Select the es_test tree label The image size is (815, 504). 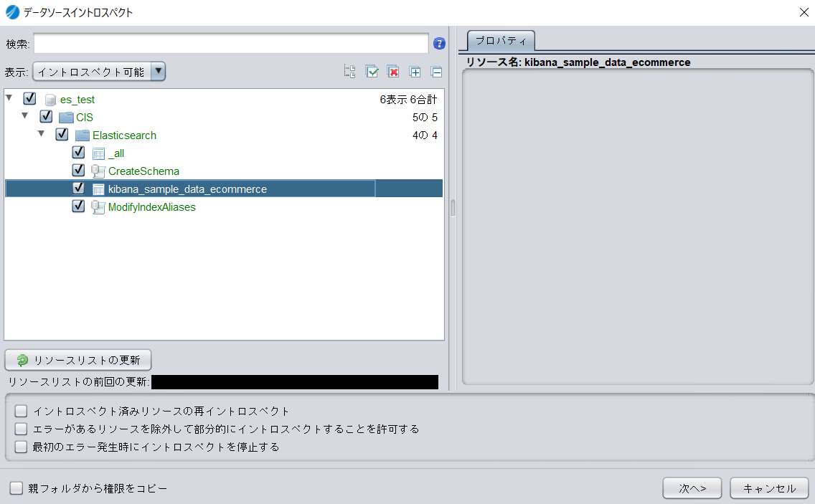pyautogui.click(x=77, y=100)
